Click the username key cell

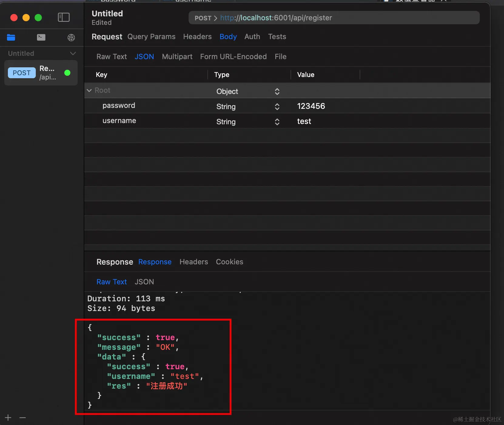coord(119,121)
